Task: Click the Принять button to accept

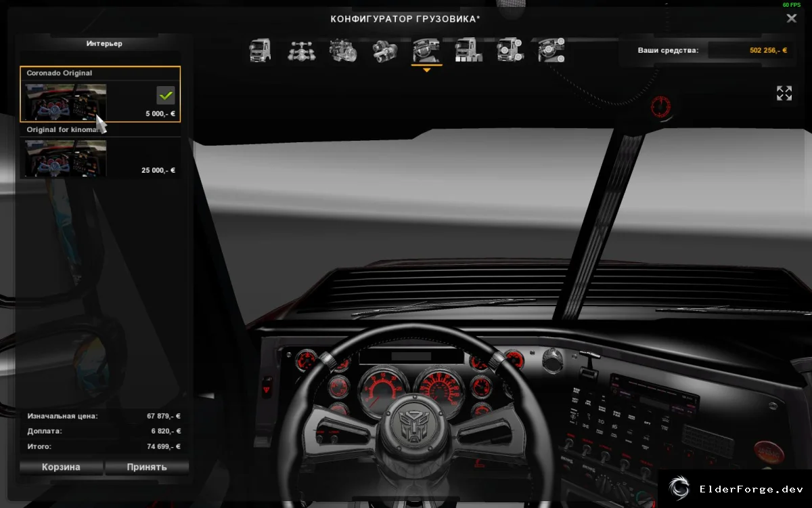Action: [146, 467]
